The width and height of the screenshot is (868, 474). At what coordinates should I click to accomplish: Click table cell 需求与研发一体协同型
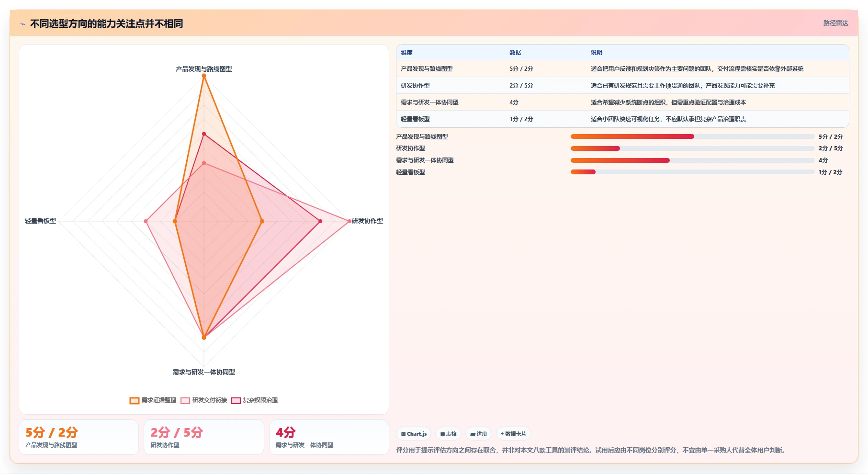[x=429, y=102]
